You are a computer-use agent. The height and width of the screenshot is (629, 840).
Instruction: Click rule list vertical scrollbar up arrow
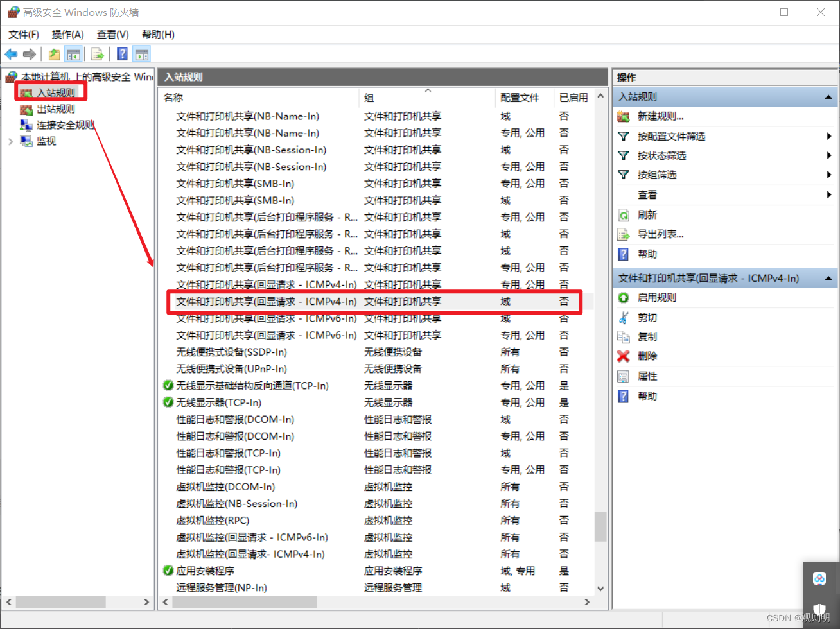(x=600, y=96)
